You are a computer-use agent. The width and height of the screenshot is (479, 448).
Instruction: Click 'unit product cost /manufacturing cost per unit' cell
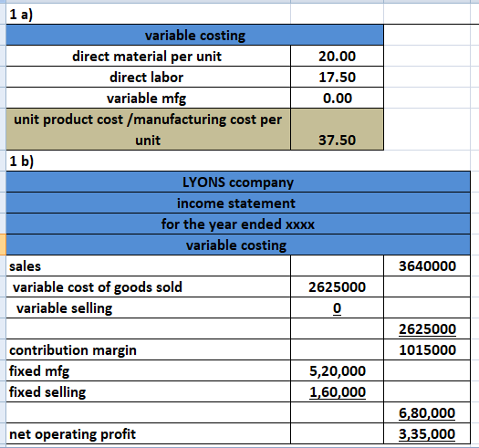tap(148, 130)
